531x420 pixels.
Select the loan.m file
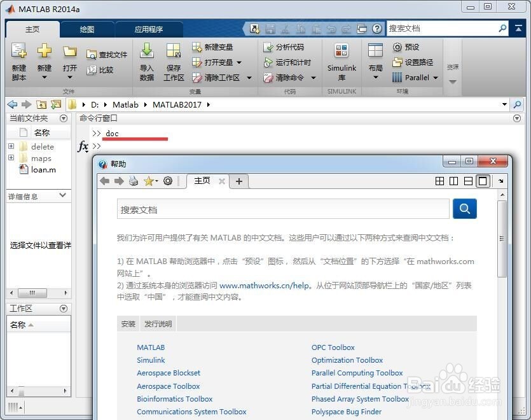coord(38,170)
